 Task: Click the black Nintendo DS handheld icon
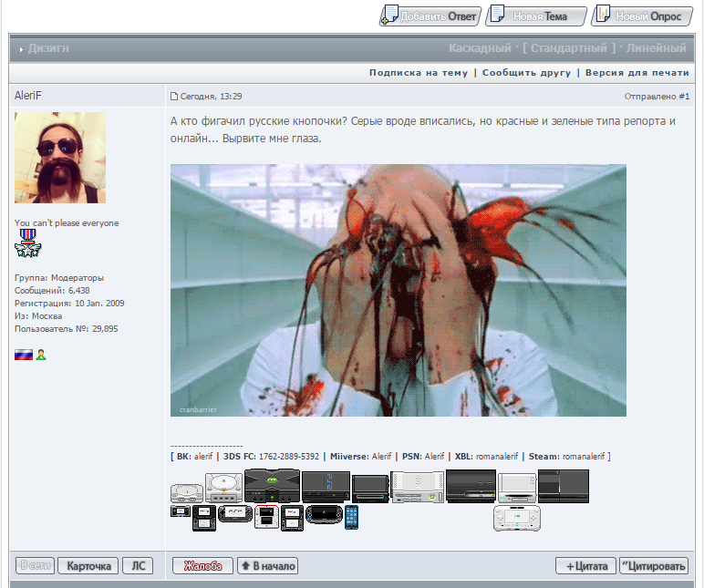point(204,518)
